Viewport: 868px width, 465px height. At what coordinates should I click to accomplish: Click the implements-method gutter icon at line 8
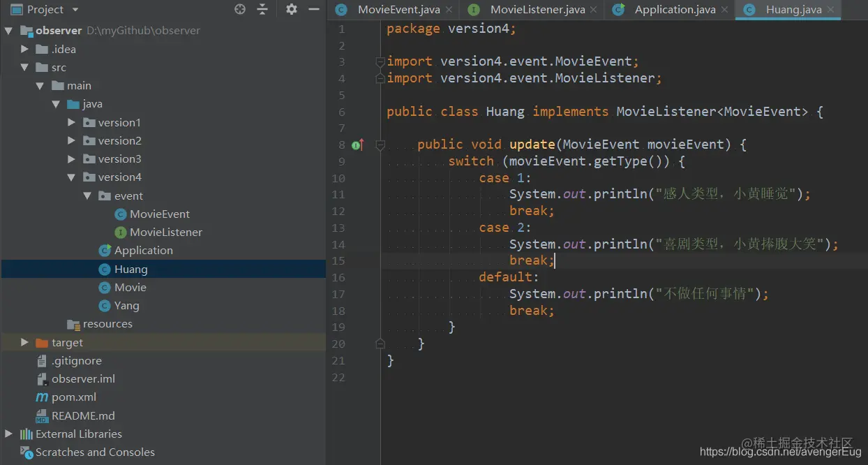pyautogui.click(x=357, y=145)
